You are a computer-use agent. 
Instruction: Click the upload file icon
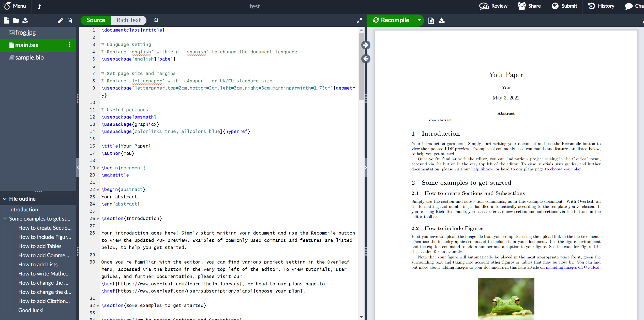click(25, 20)
